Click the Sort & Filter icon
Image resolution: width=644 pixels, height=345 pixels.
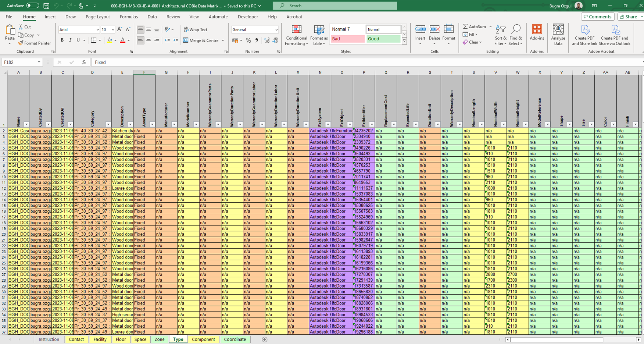pos(500,35)
